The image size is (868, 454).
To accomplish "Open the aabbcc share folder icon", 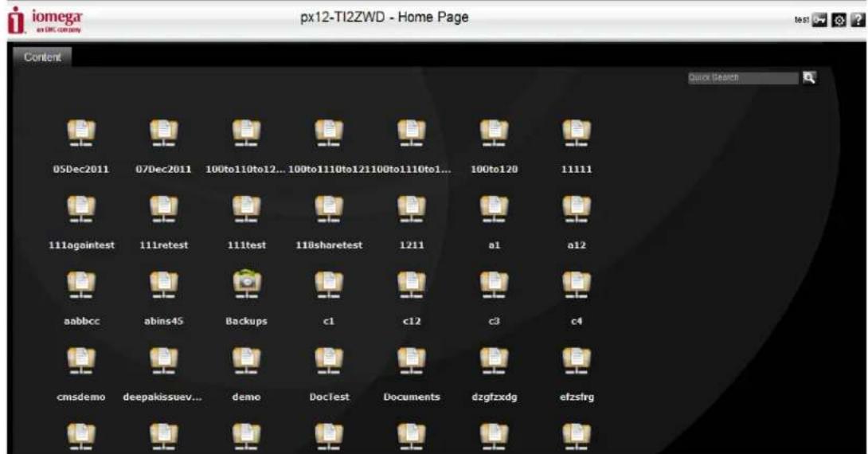I will pyautogui.click(x=80, y=285).
